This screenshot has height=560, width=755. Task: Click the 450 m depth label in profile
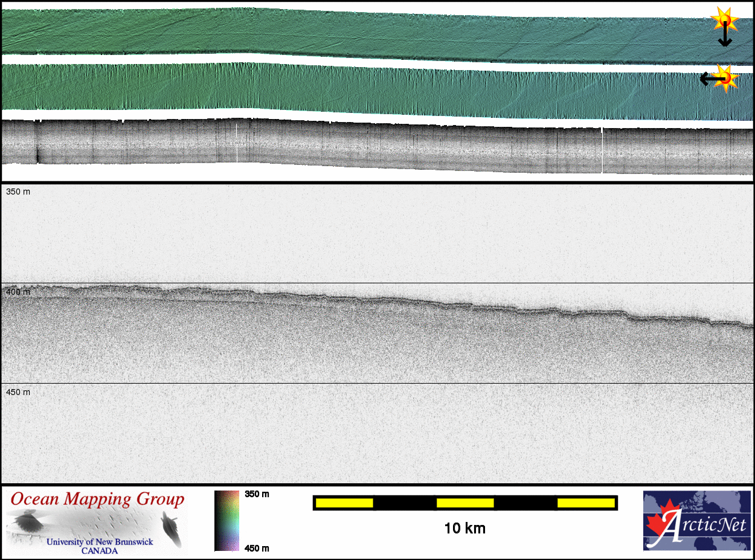18,392
